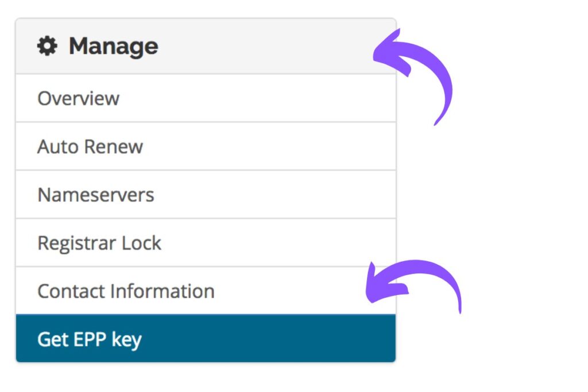The width and height of the screenshot is (588, 392).
Task: Click the blank area right of Get EPP key text
Action: [x=276, y=339]
